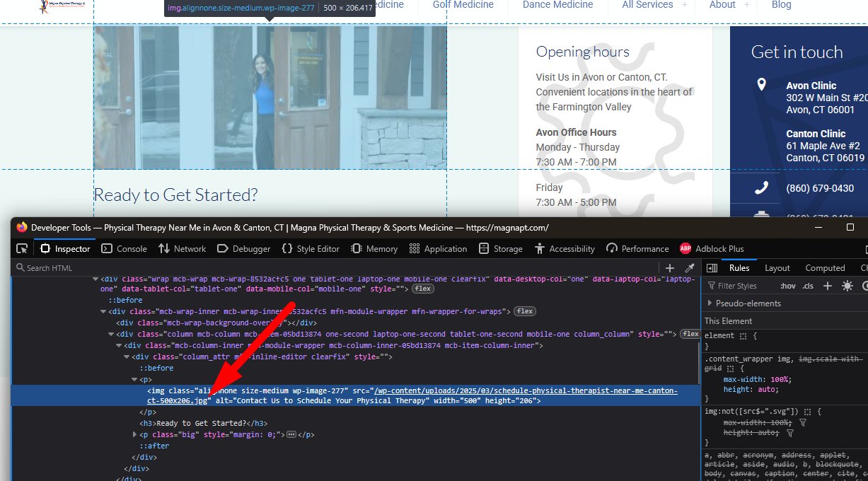Activate the element picker tool
Viewport: 868px width, 481px height.
[x=22, y=249]
